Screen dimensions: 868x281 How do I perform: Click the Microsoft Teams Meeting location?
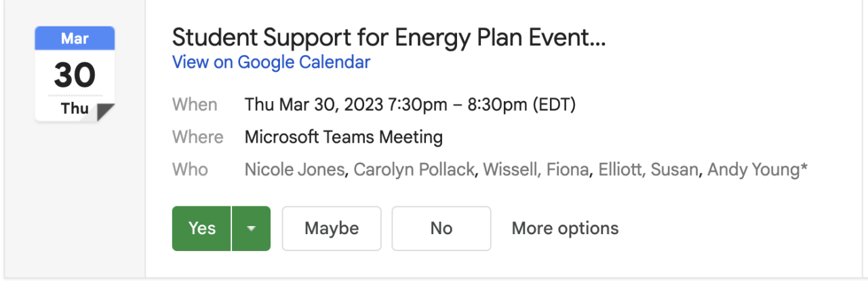[x=344, y=138]
